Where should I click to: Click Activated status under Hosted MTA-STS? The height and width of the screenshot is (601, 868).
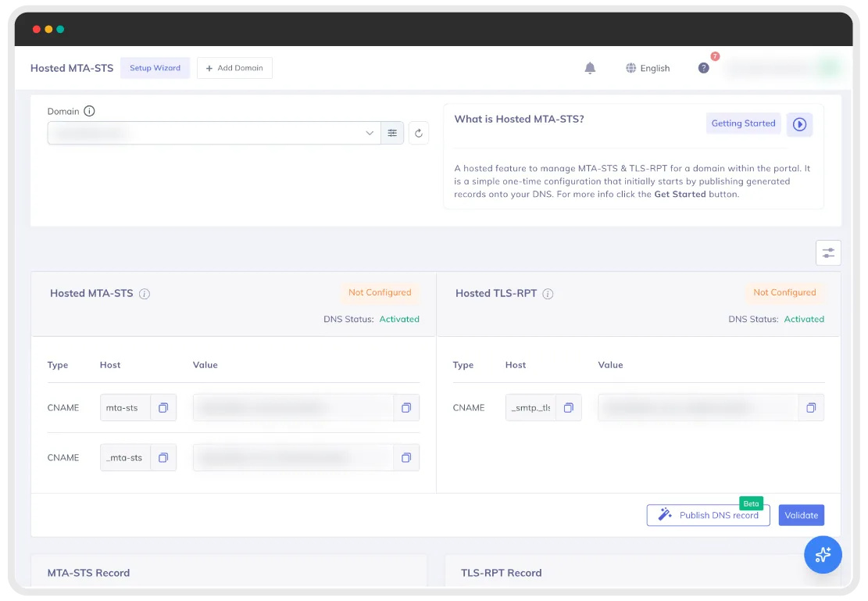(399, 319)
